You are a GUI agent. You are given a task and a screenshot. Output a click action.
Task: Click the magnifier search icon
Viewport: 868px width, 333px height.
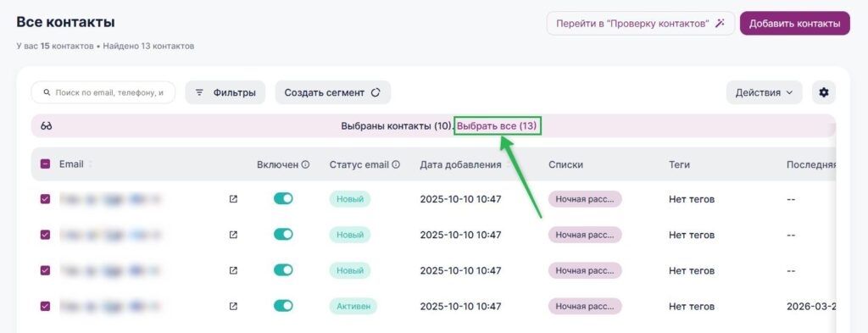[x=47, y=92]
